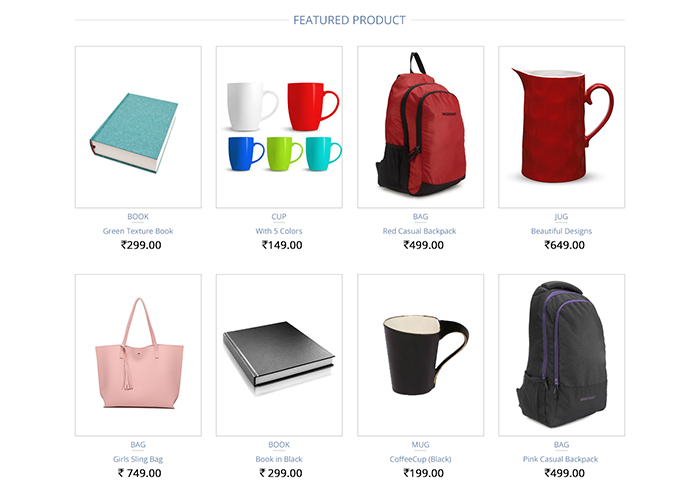Screen dimensions: 700x500
Task: Open the 'Green Texture Book' link
Action: [x=138, y=231]
